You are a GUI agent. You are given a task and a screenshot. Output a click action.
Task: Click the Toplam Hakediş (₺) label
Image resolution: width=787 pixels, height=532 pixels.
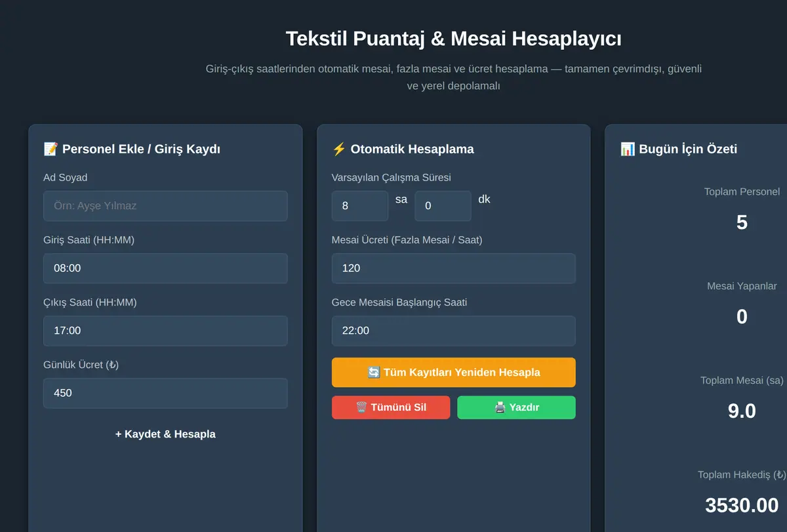coord(742,475)
